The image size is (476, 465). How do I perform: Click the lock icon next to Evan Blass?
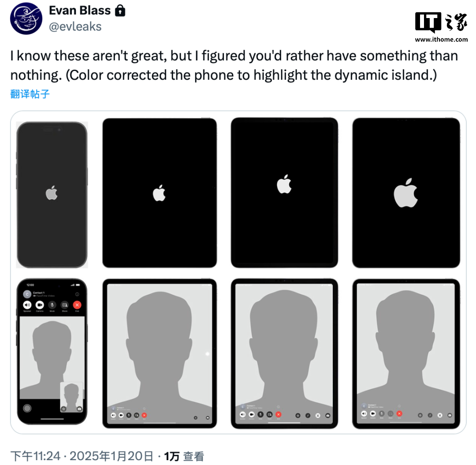click(x=120, y=11)
